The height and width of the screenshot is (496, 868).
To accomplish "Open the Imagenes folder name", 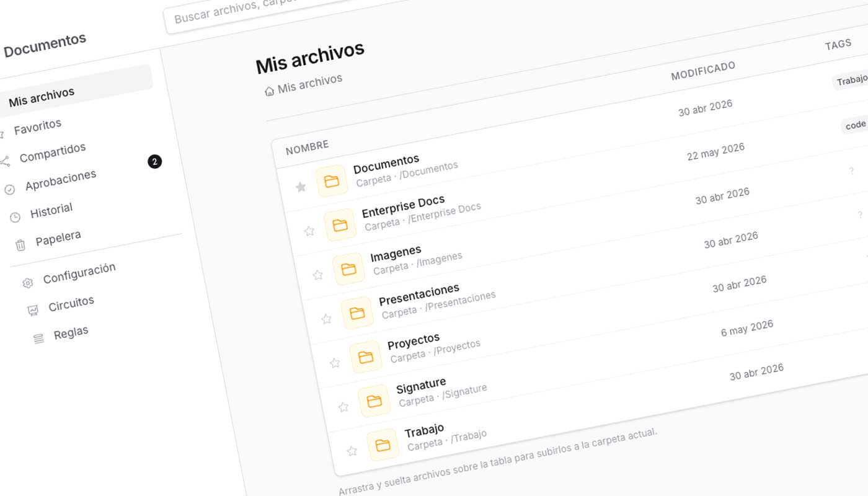I will (396, 253).
